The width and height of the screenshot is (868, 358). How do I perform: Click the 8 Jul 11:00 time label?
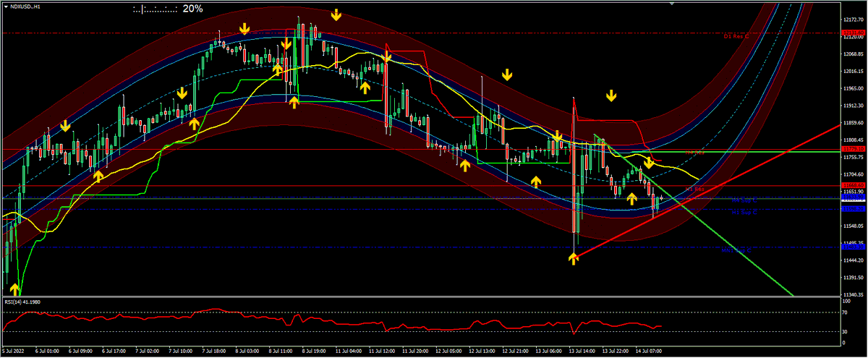(282, 350)
